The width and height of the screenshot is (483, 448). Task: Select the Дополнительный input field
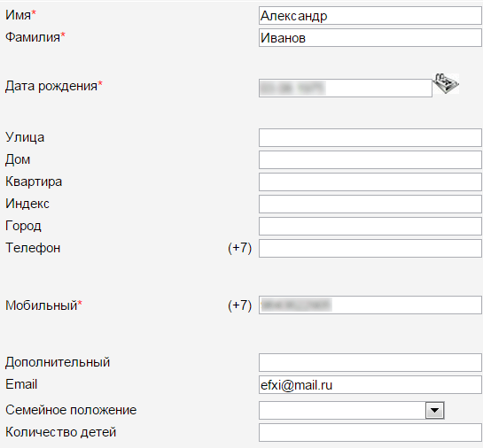pos(370,362)
